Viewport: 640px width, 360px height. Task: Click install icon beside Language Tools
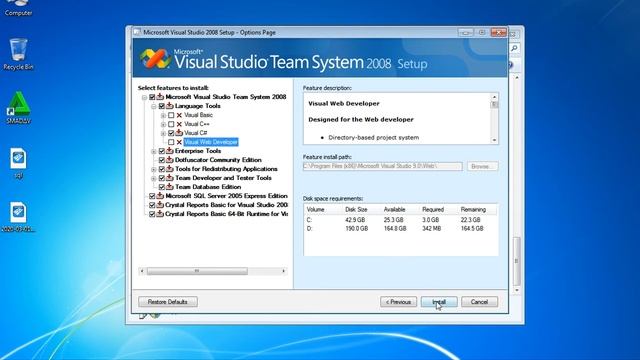(x=170, y=106)
